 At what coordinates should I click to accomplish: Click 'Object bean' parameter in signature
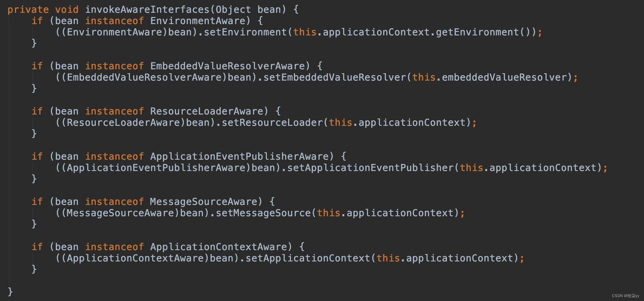tap(248, 10)
